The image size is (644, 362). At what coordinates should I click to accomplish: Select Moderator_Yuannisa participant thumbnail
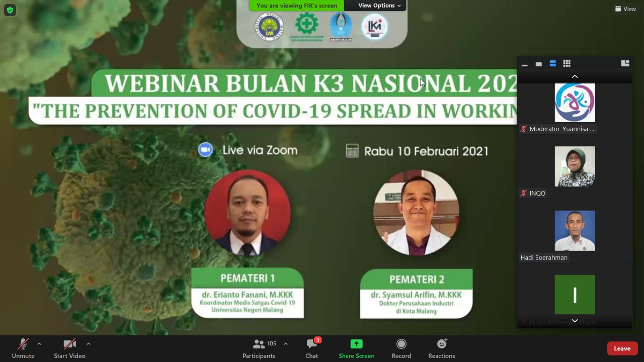pyautogui.click(x=575, y=103)
